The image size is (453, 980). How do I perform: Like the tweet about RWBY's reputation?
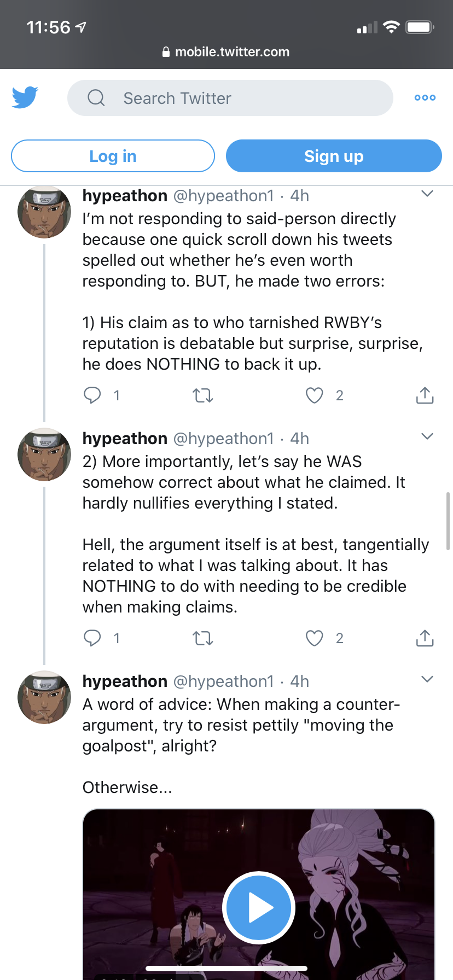tap(315, 395)
